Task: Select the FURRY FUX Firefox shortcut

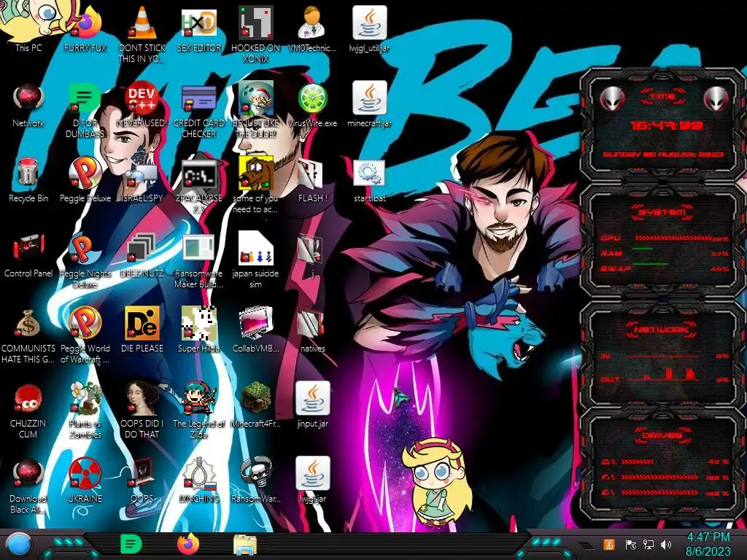Action: [x=85, y=23]
